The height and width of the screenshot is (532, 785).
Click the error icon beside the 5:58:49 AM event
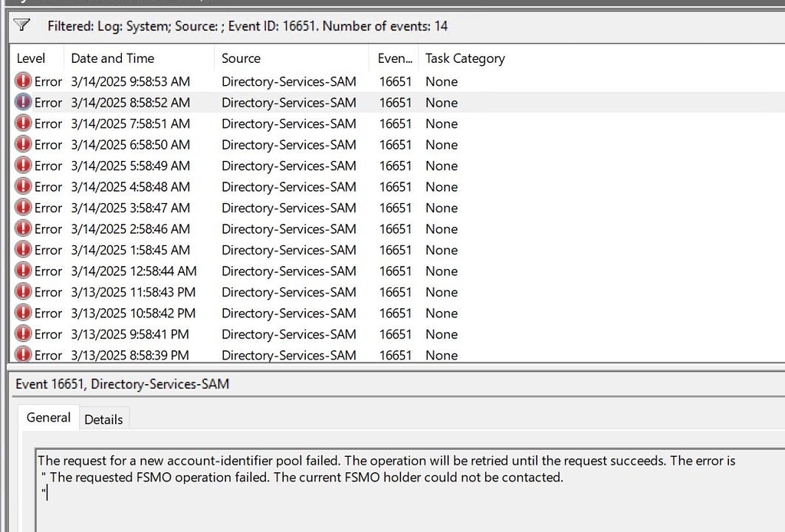point(21,166)
